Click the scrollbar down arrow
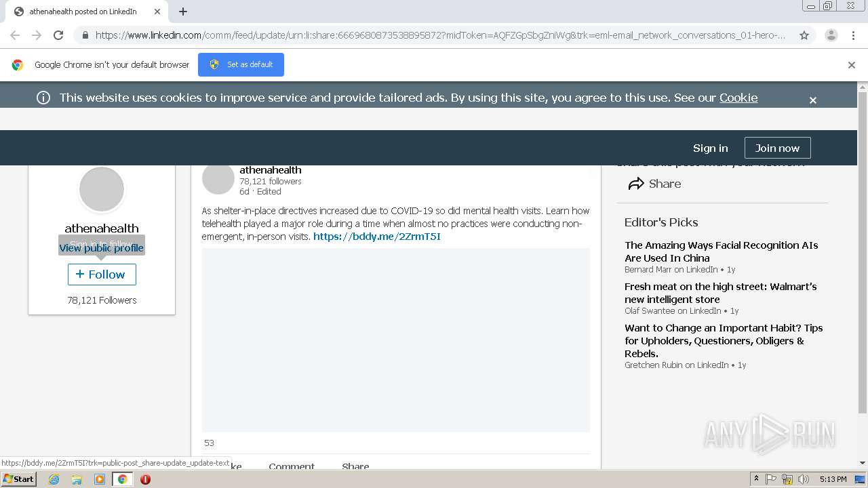This screenshot has width=868, height=488. click(x=863, y=463)
